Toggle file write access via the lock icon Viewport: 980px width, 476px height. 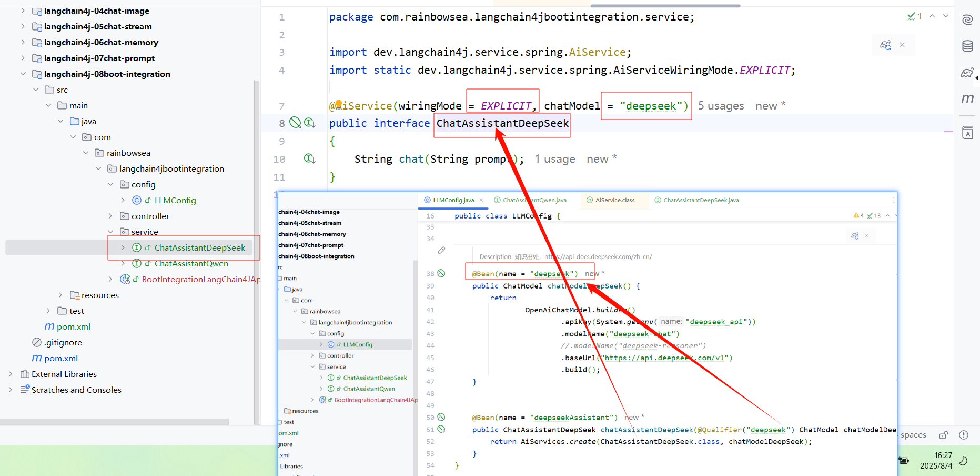944,435
